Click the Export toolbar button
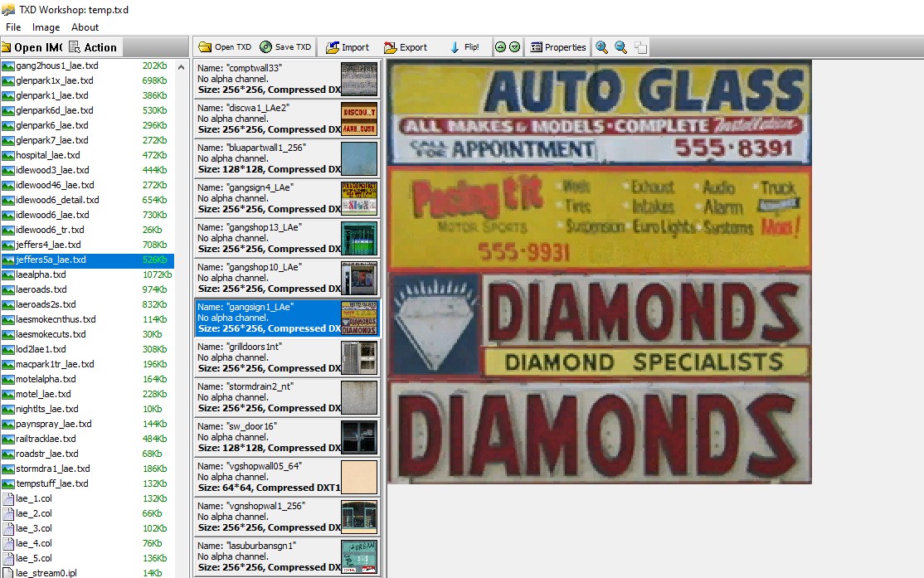The width and height of the screenshot is (924, 578). [406, 47]
